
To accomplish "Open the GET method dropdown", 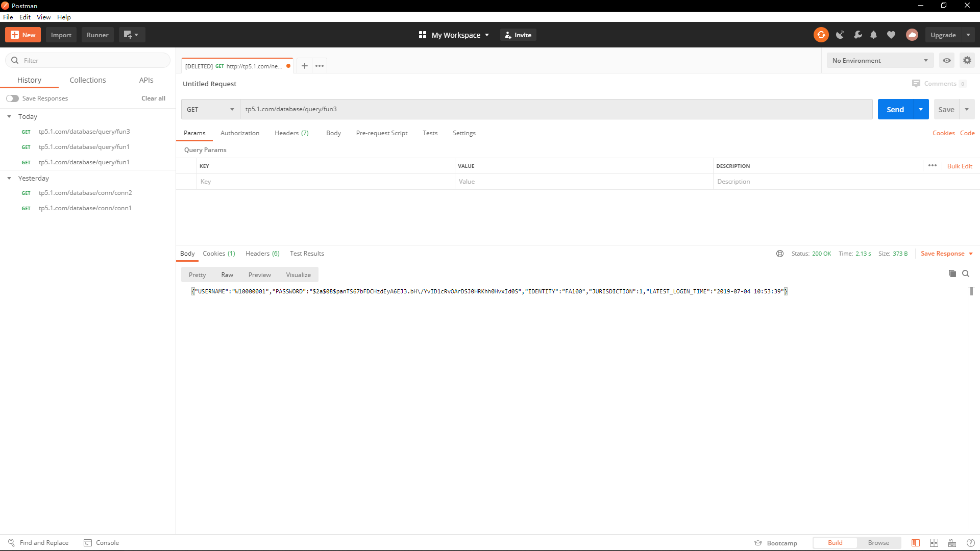I will pos(210,109).
